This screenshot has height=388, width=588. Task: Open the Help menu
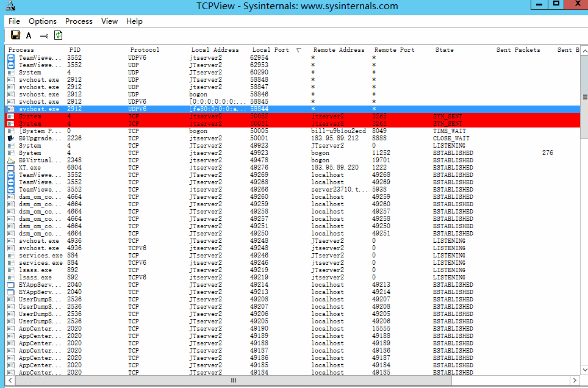click(x=134, y=21)
